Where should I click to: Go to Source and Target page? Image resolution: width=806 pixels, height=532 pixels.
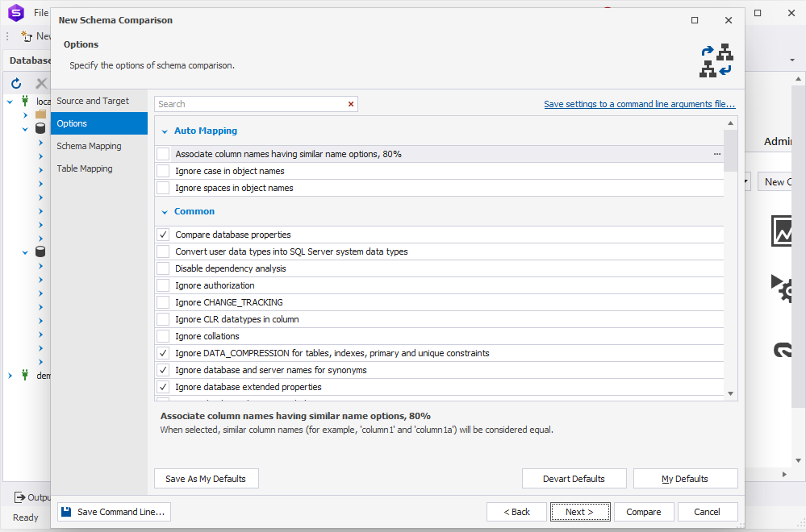coord(93,102)
